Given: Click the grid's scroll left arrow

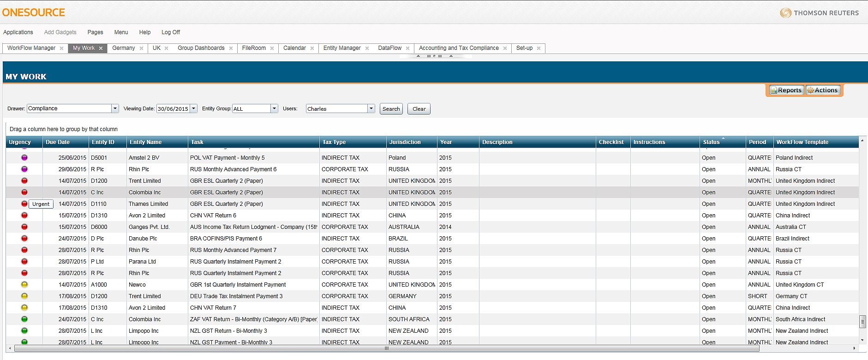Looking at the screenshot, I should point(10,348).
